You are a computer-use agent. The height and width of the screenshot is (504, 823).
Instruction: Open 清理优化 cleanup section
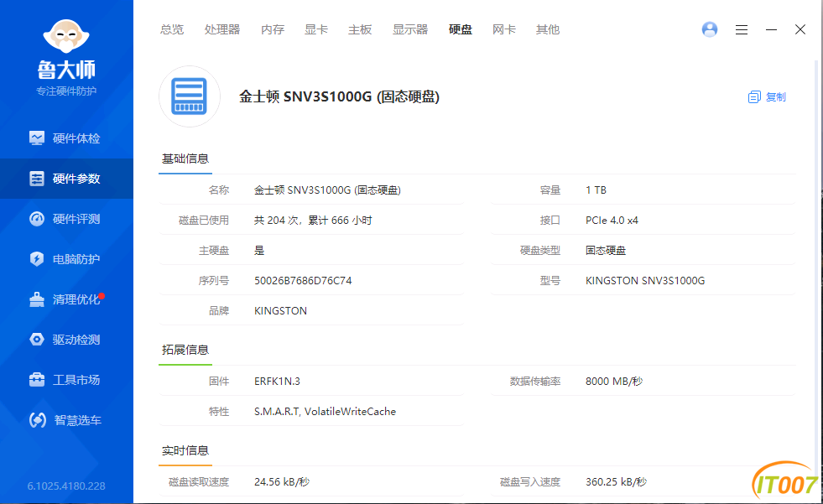tap(66, 299)
